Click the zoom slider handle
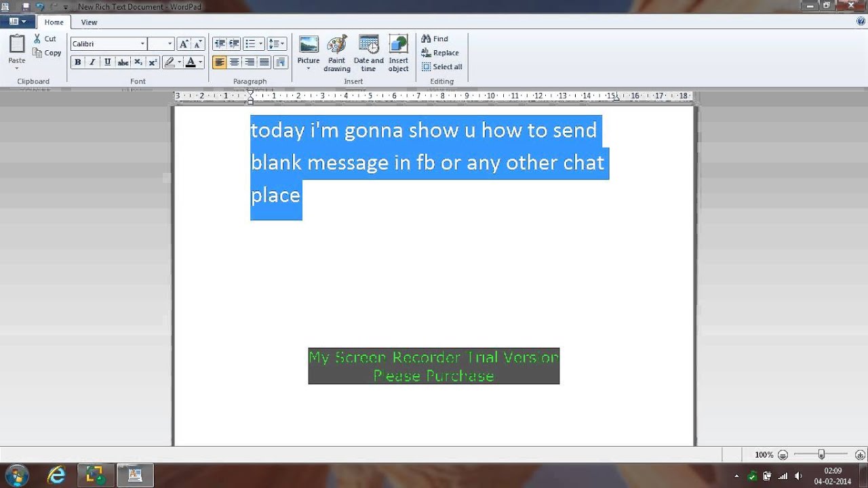This screenshot has height=488, width=868. coord(821,455)
